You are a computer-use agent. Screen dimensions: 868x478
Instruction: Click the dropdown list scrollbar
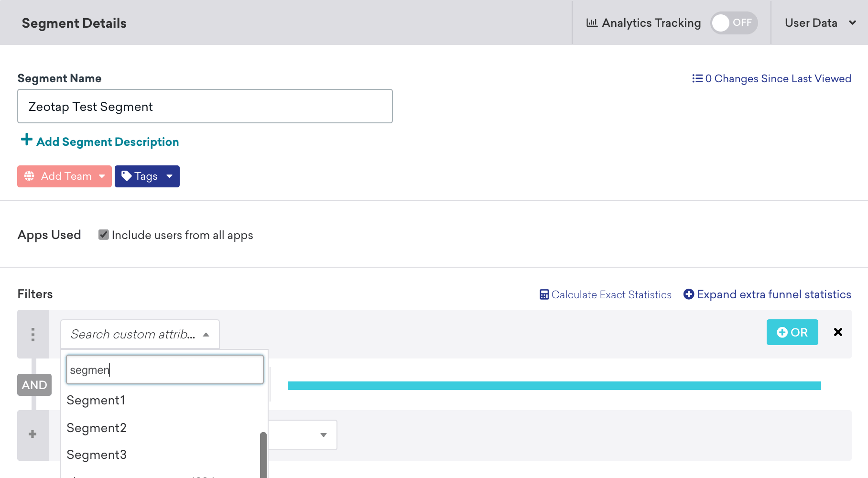(263, 454)
